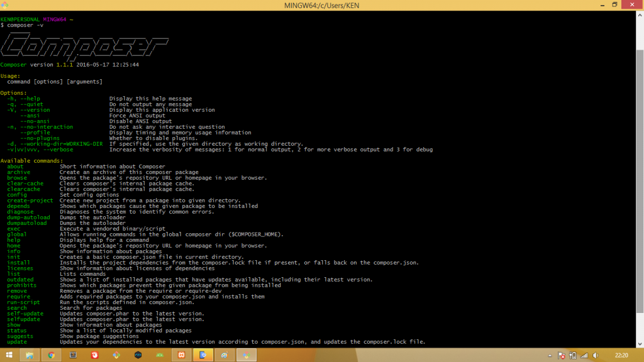The height and width of the screenshot is (362, 644).
Task: Click the "--no-ansi" option
Action: [x=35, y=121]
